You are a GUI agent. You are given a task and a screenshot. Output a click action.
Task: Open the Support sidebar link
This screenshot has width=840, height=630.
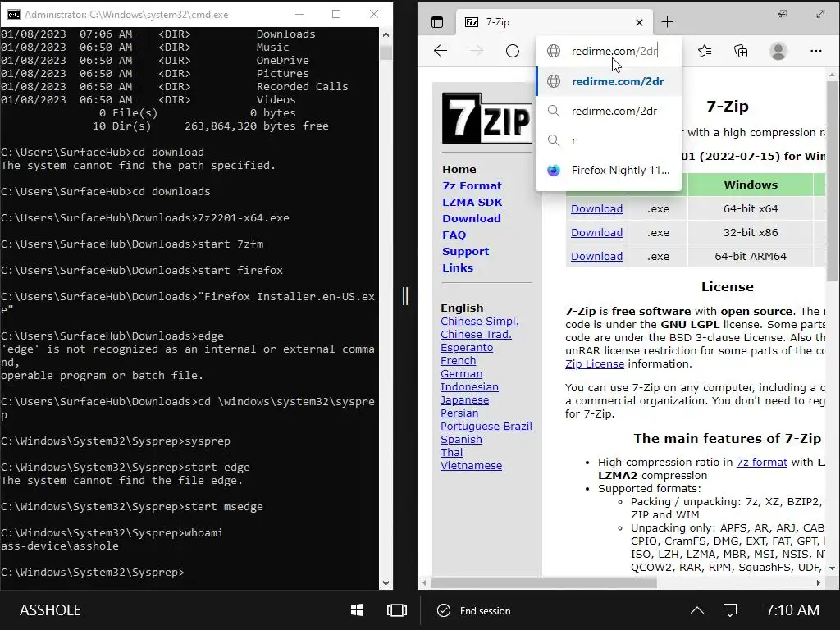click(x=466, y=251)
